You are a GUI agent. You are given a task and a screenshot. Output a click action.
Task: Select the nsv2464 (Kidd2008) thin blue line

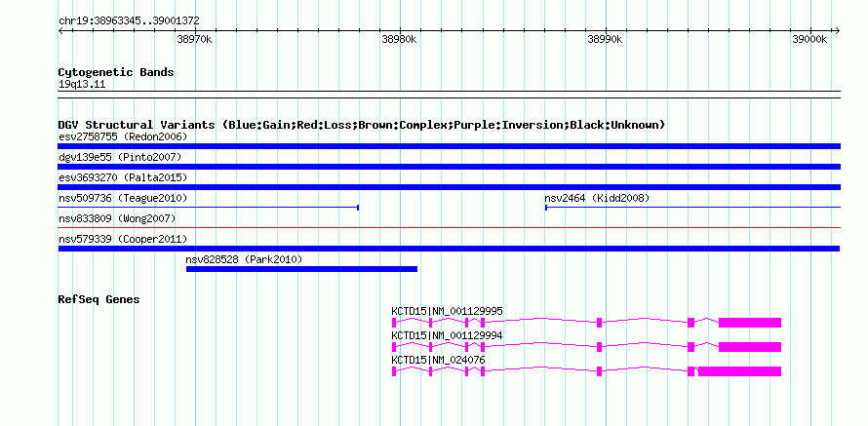[x=692, y=208]
